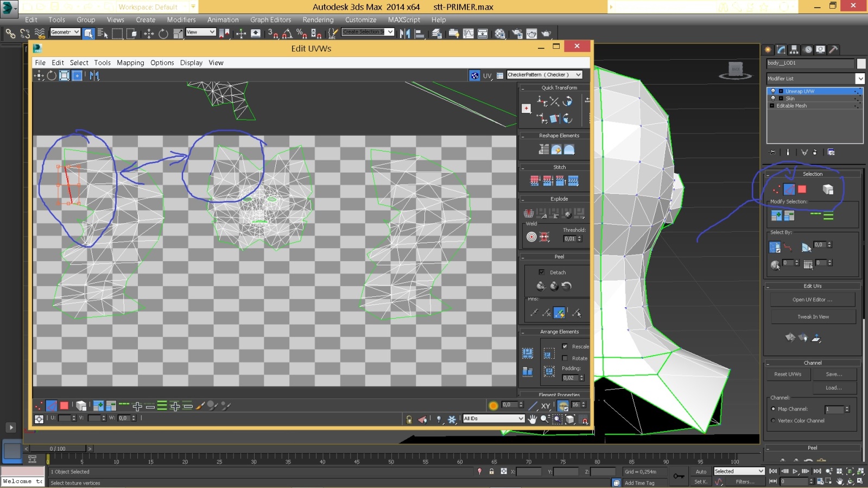The image size is (868, 488).
Task: Select Polygon sub-object mode in Selection rollout
Action: (x=802, y=189)
